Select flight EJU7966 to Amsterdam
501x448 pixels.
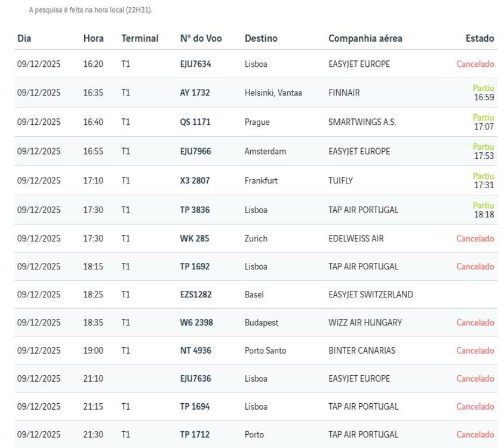coord(195,151)
